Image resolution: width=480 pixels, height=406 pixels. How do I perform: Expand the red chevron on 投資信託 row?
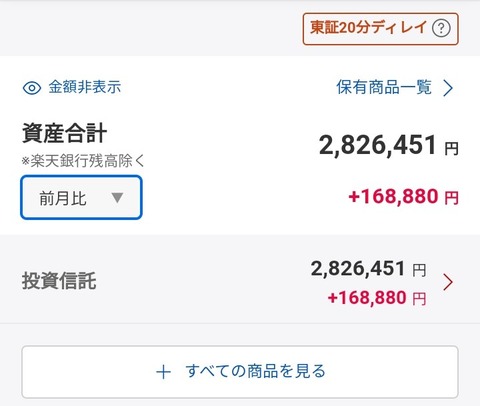448,282
